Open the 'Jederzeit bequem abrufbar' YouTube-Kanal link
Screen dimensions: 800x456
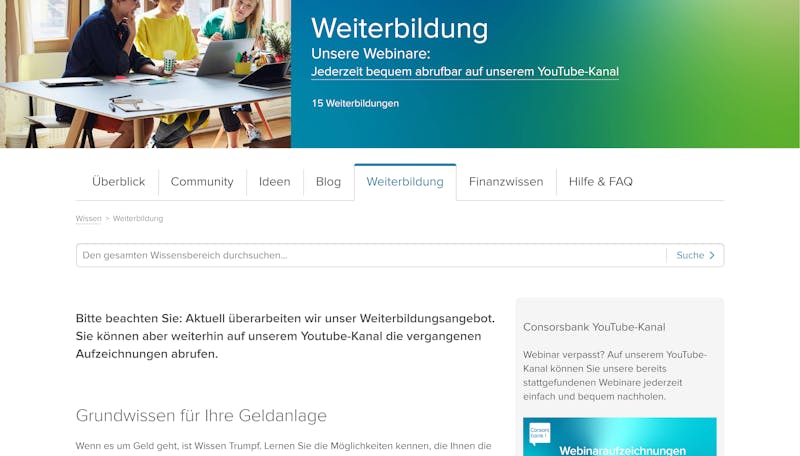(465, 71)
